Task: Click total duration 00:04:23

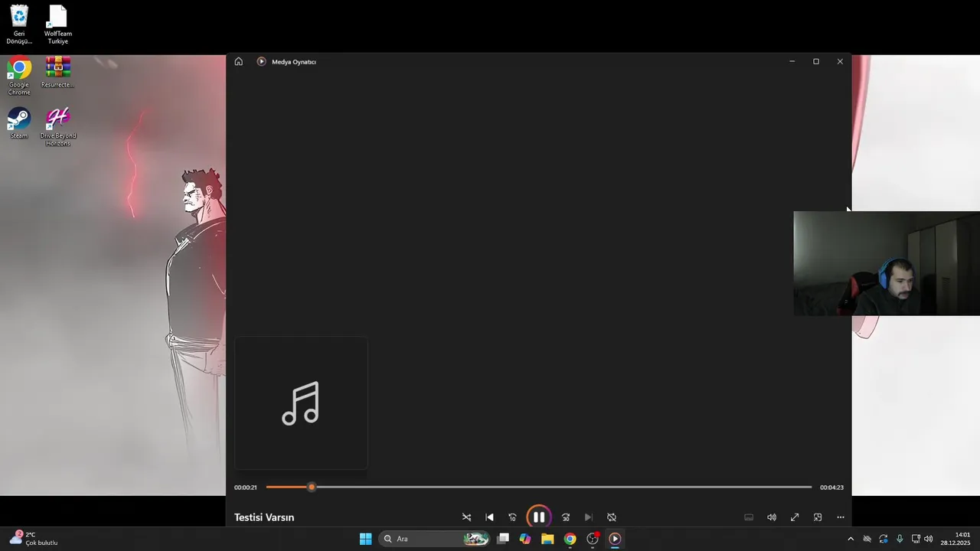Action: pyautogui.click(x=831, y=487)
